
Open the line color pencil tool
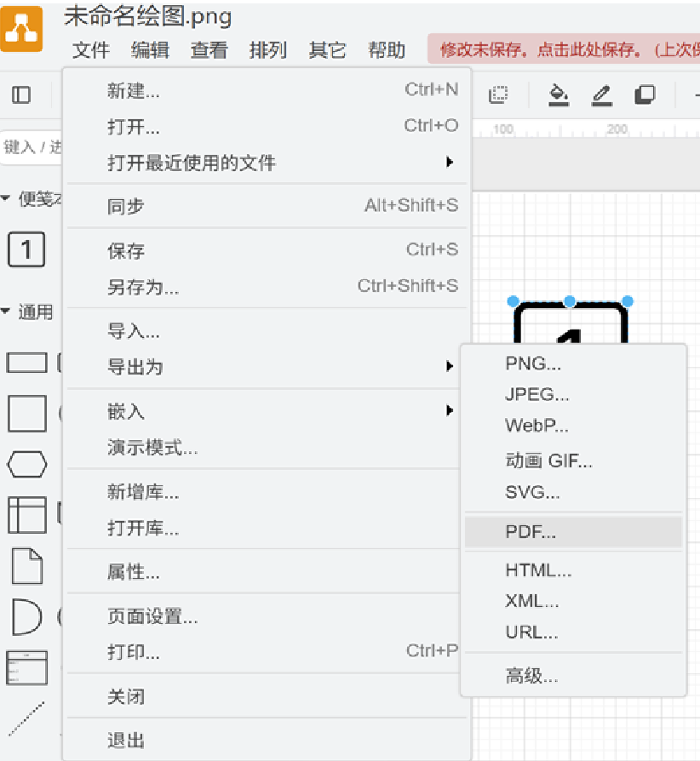602,94
